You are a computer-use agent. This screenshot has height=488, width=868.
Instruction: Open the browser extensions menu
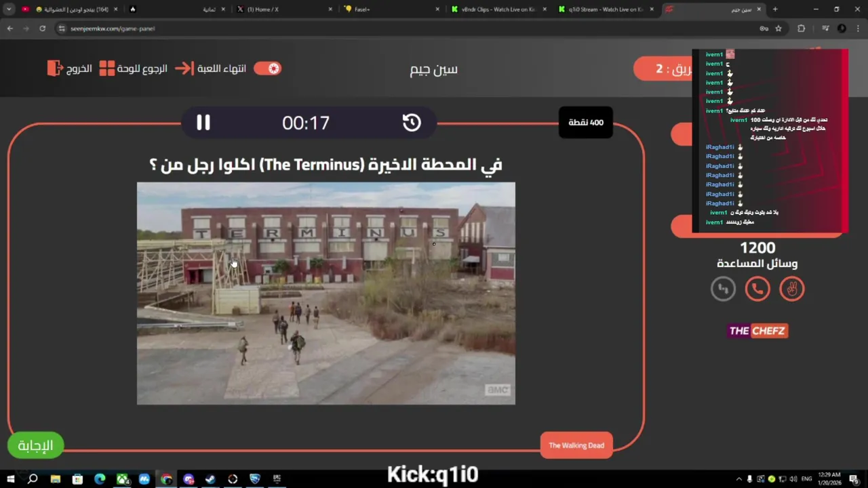pyautogui.click(x=802, y=28)
